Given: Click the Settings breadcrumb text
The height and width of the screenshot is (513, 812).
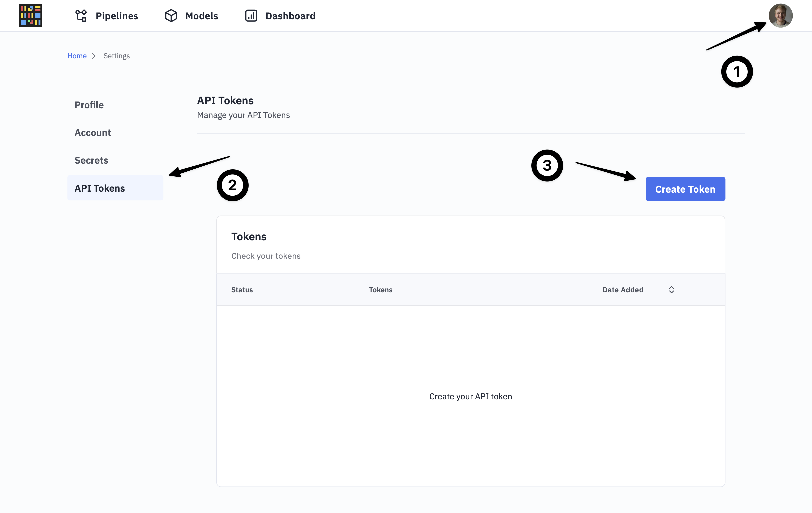Looking at the screenshot, I should click(x=116, y=56).
